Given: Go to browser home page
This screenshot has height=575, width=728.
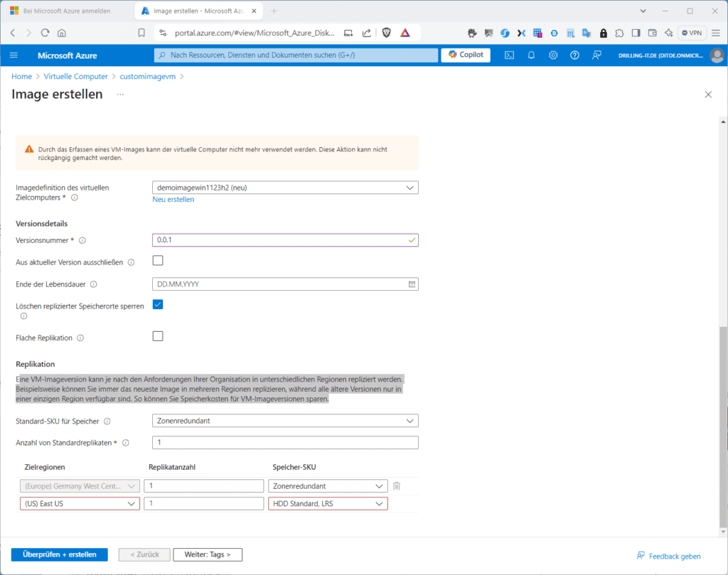Looking at the screenshot, I should click(61, 33).
